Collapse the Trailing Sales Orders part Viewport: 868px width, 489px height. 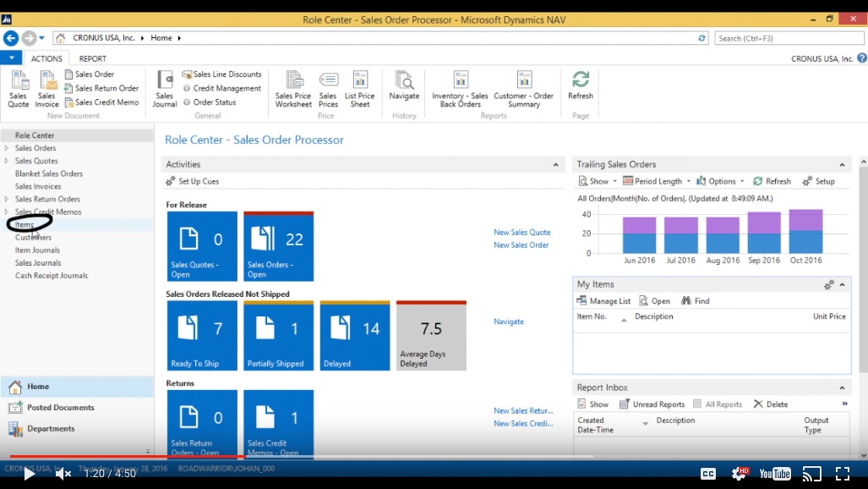click(842, 165)
